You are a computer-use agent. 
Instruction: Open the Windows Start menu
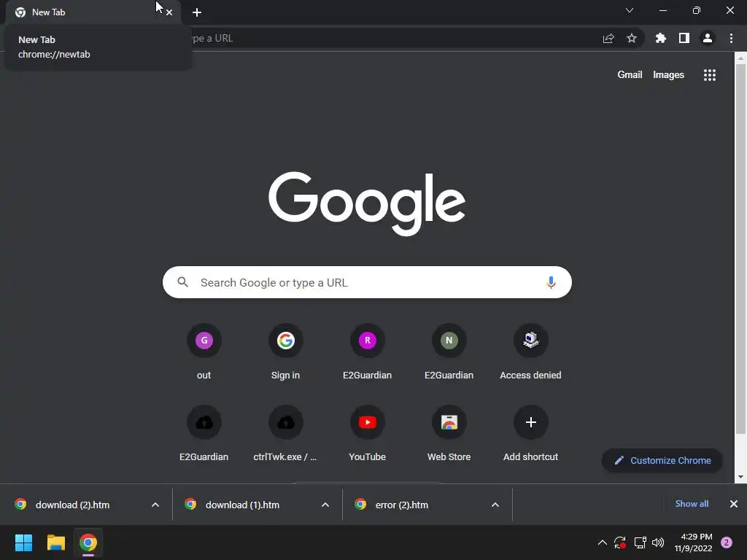(23, 542)
